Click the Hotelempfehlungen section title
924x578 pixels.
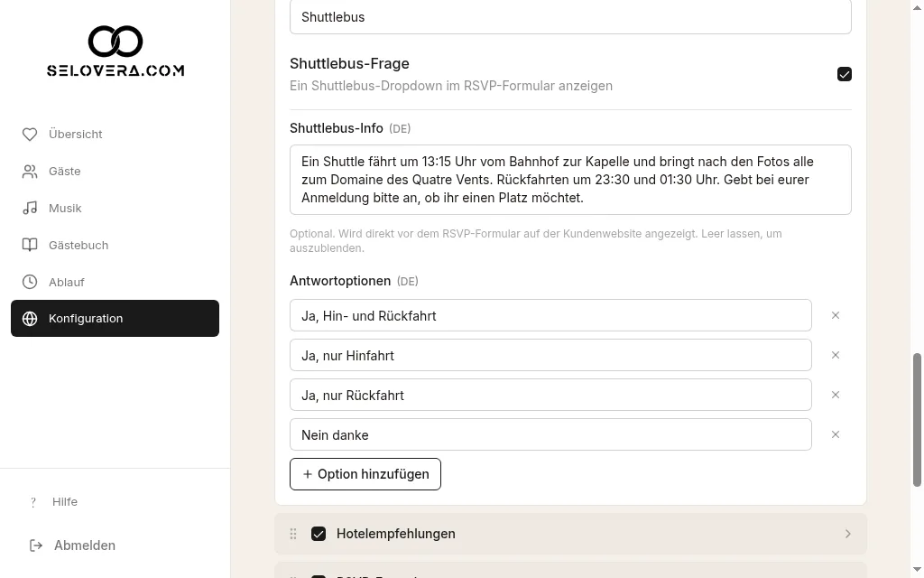395,534
